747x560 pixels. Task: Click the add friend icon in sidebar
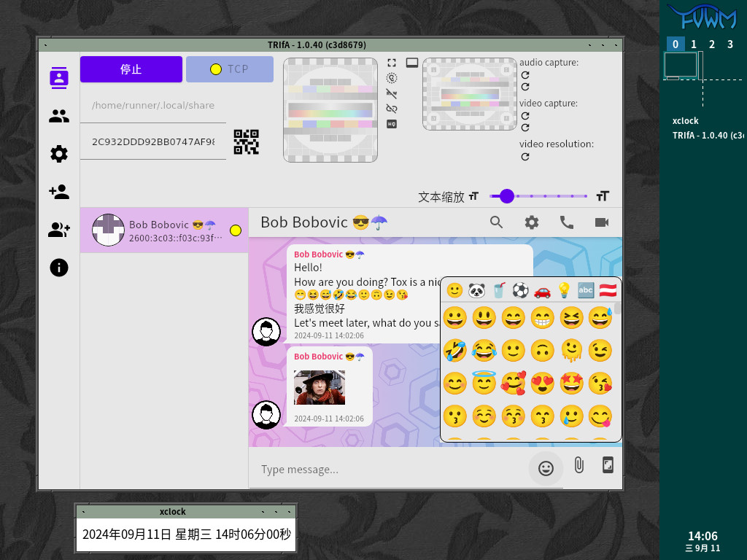pyautogui.click(x=59, y=192)
